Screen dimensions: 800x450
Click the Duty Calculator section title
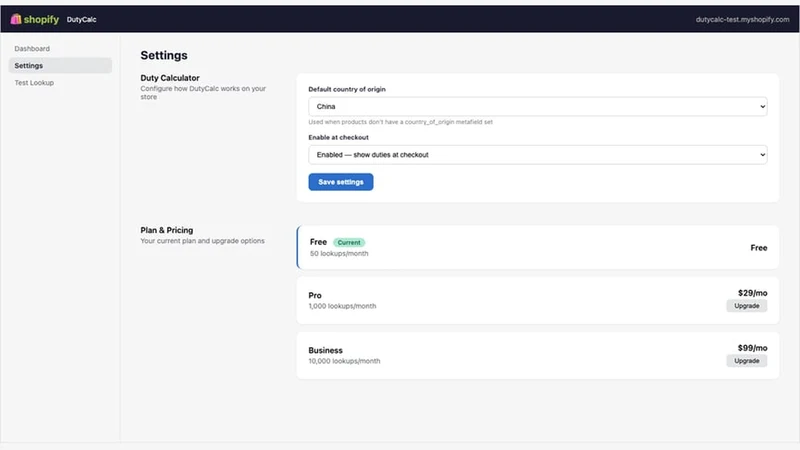click(170, 78)
